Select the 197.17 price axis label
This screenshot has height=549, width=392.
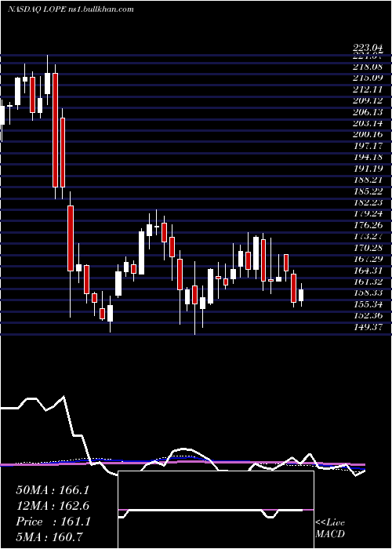(367, 146)
